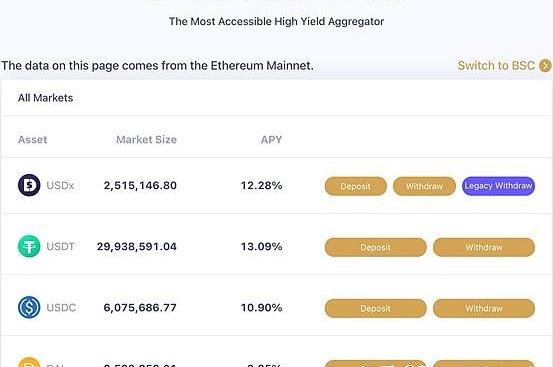
Task: Click the USDT Tether coin icon
Action: (x=29, y=246)
